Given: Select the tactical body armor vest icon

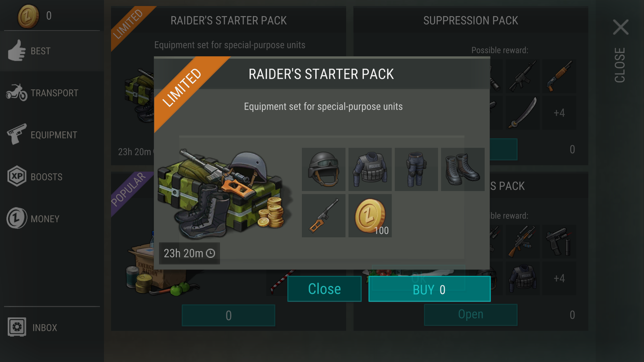Looking at the screenshot, I should coord(370,169).
